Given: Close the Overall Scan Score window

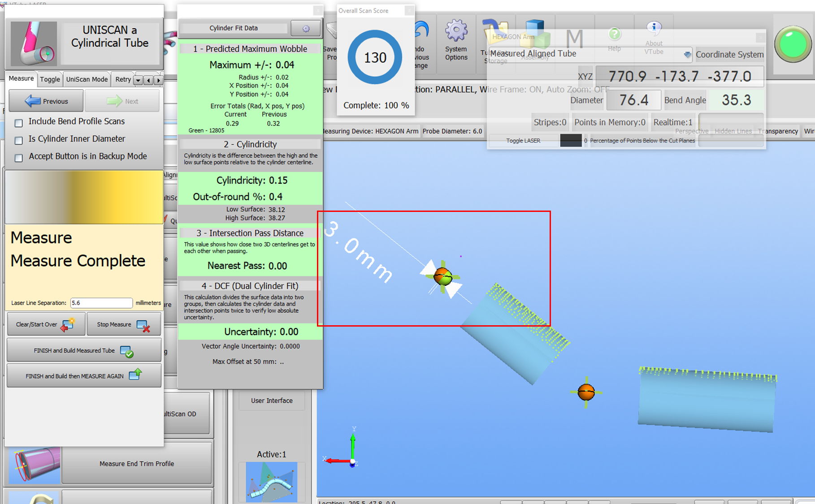Looking at the screenshot, I should click(409, 10).
